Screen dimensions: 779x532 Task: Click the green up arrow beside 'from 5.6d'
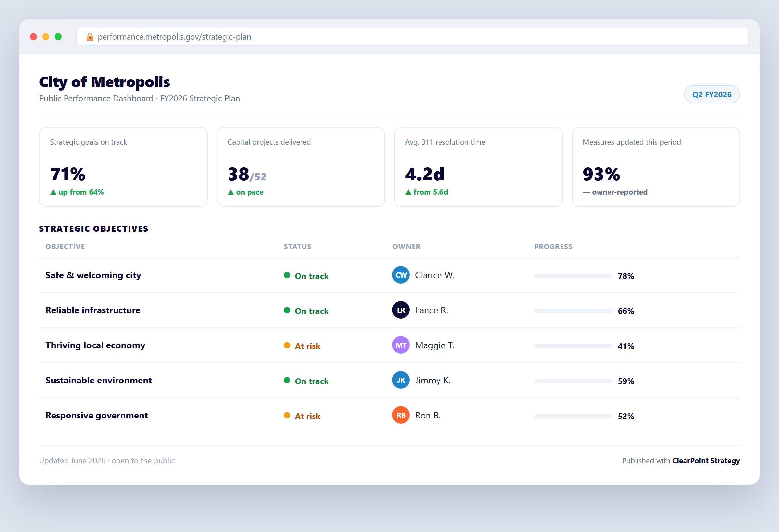(408, 192)
